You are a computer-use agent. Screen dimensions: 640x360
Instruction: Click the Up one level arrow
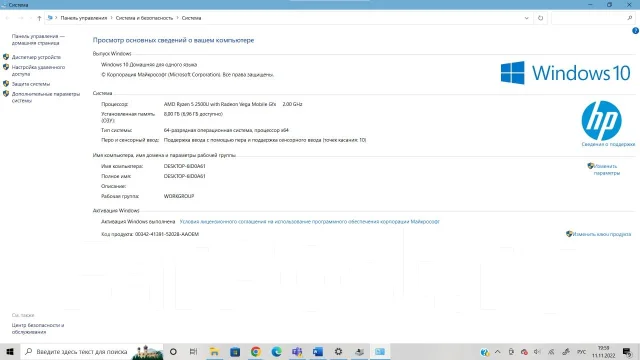39,18
